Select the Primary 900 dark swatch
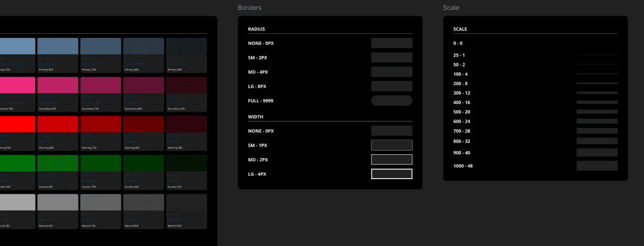644x246 pixels. [x=187, y=46]
